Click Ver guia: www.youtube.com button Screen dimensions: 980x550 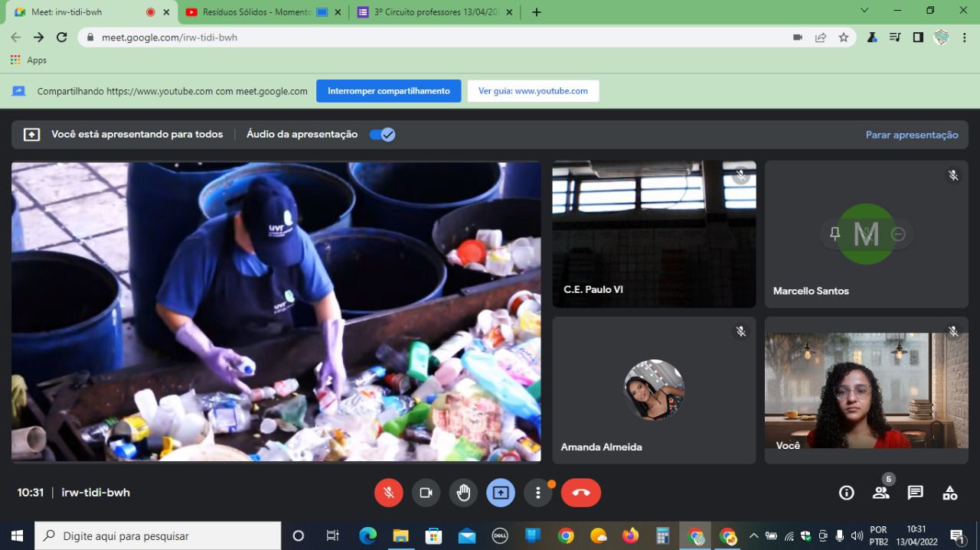533,91
